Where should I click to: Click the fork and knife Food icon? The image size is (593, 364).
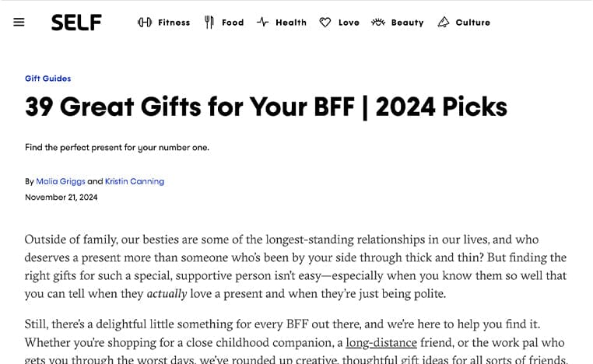click(209, 23)
